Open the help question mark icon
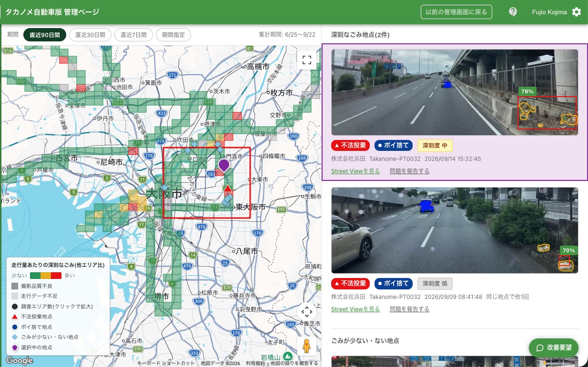The image size is (588, 367). [x=513, y=12]
